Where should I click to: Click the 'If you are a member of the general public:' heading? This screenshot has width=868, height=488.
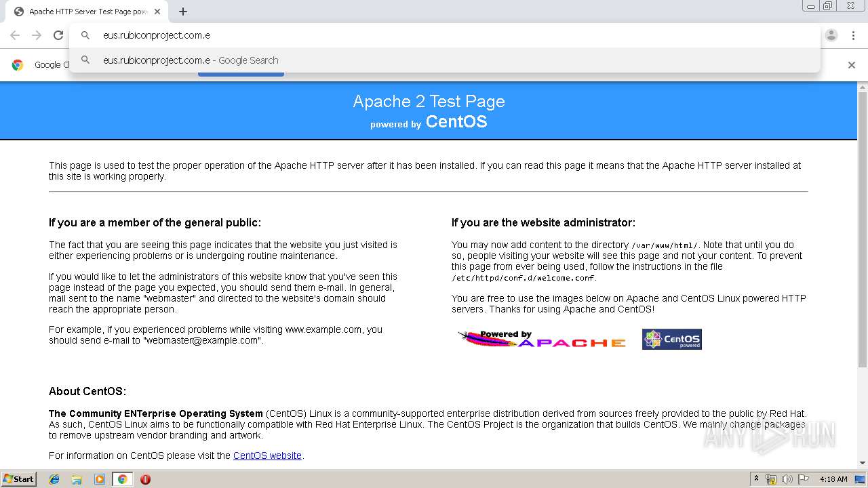(155, 222)
